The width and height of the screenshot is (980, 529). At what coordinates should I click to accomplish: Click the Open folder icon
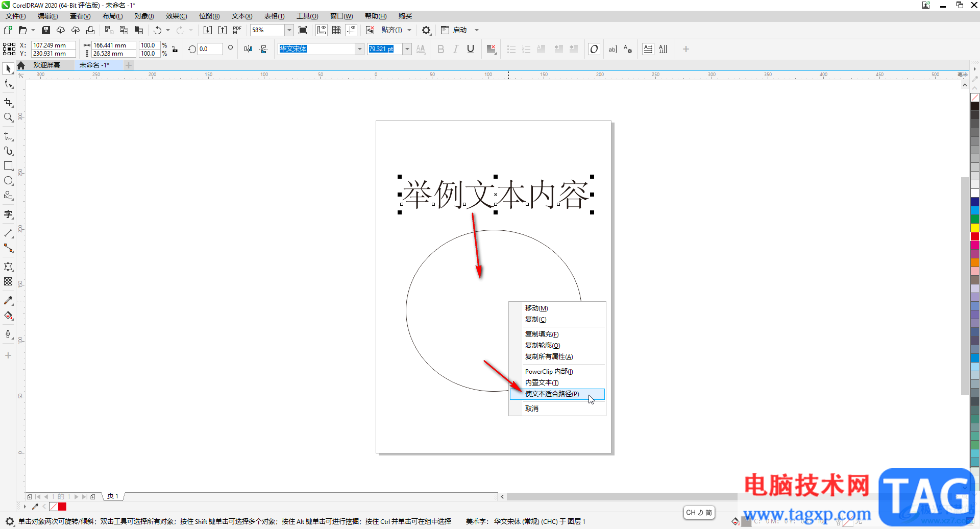click(22, 30)
